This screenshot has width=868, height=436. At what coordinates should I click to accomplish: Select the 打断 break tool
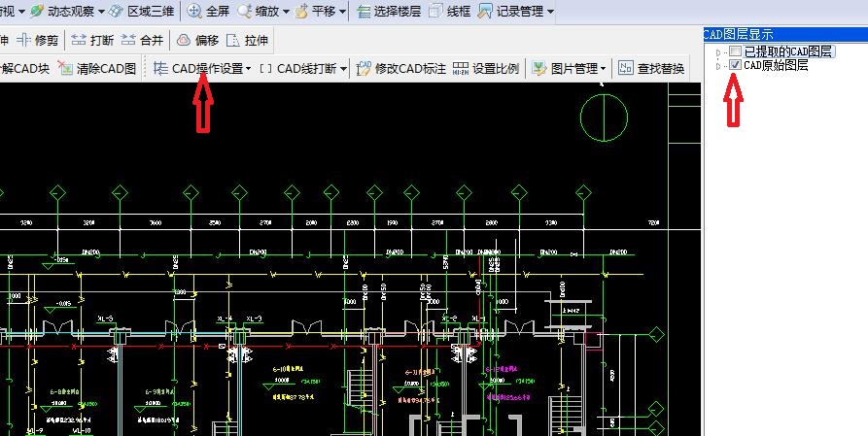92,40
